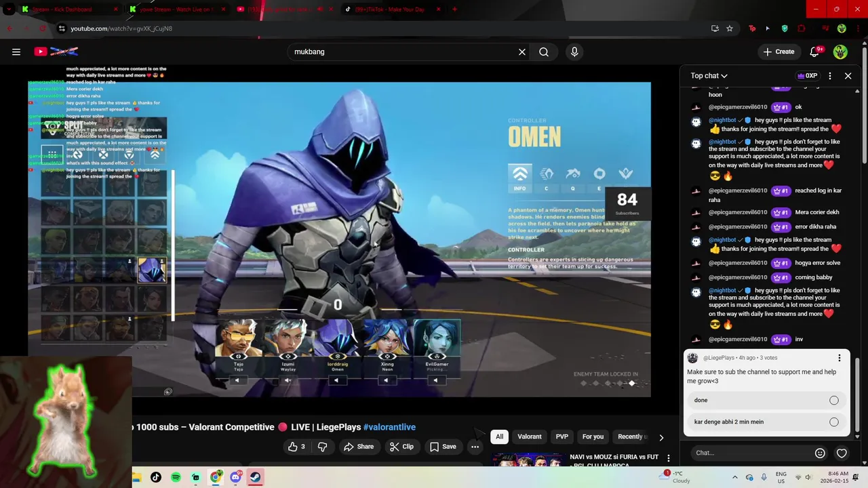Image resolution: width=868 pixels, height=488 pixels.
Task: Open the 0XP channel points button
Action: [x=808, y=76]
